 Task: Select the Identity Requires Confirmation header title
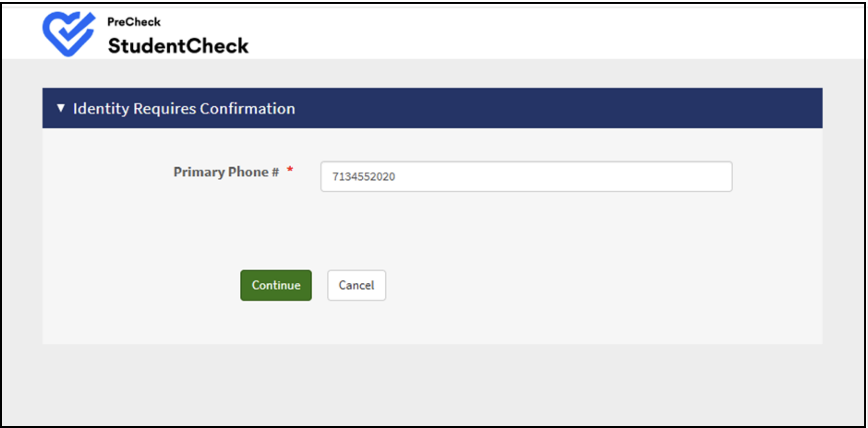(x=184, y=108)
